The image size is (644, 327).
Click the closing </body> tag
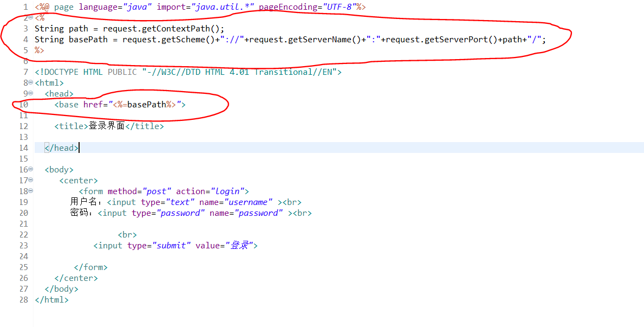61,288
